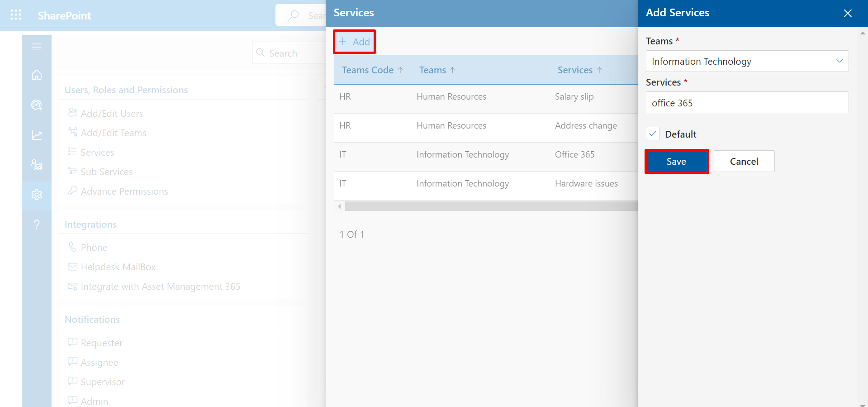Uncheck the Default checkbox
Screen dimensions: 868x407
(653, 134)
